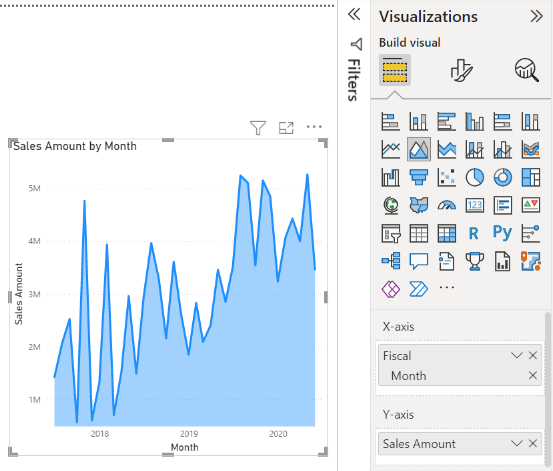Select the Key influencers visual
Screen dimensions: 553x471
click(530, 233)
